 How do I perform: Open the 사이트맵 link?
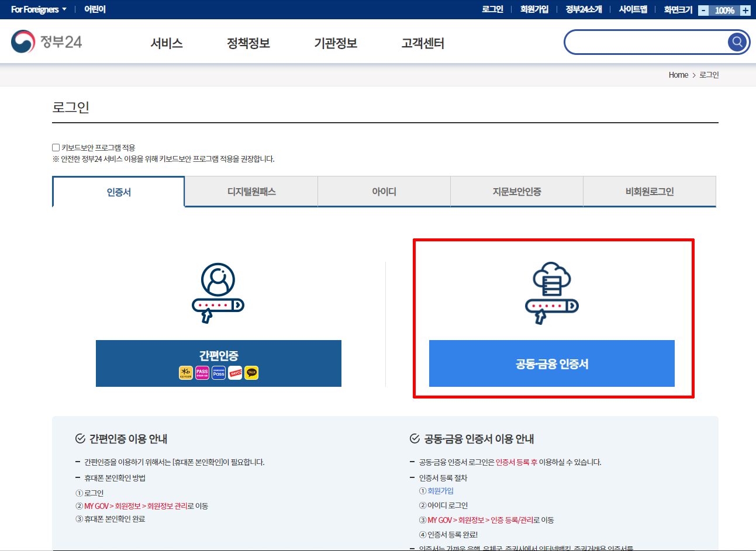(633, 9)
